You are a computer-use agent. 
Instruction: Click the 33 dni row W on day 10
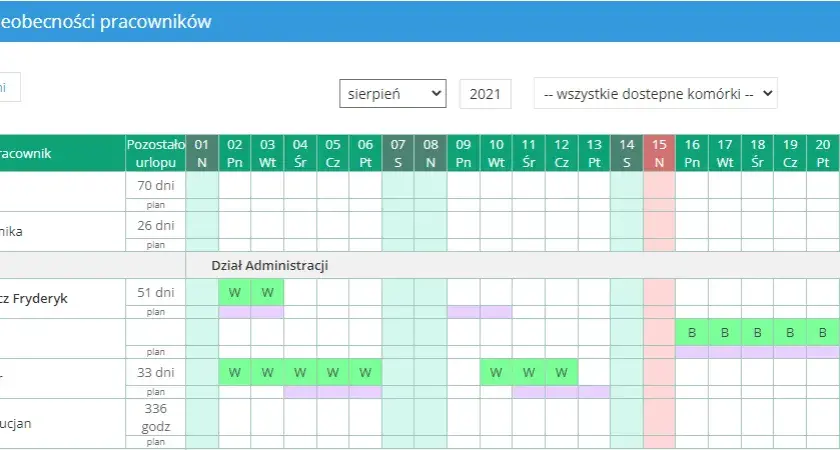(496, 372)
